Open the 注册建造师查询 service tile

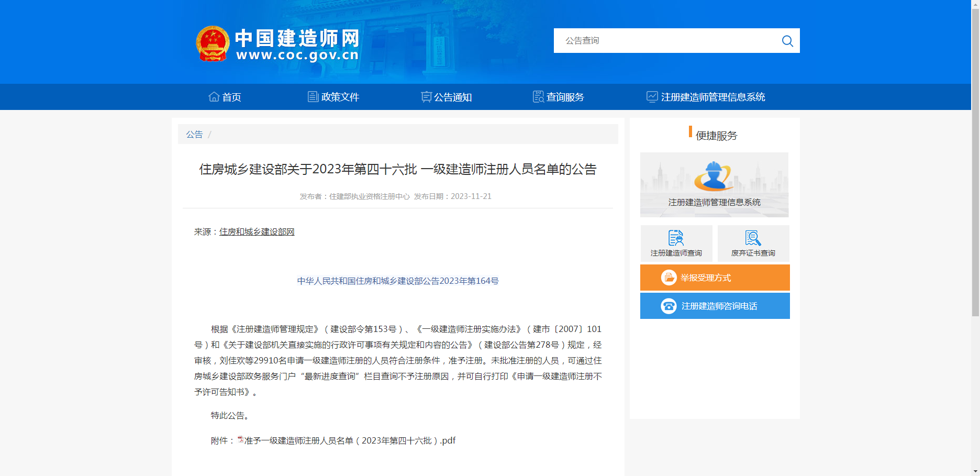click(676, 243)
